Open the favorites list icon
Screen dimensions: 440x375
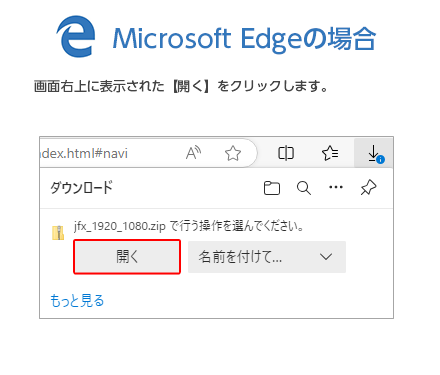[x=330, y=153]
